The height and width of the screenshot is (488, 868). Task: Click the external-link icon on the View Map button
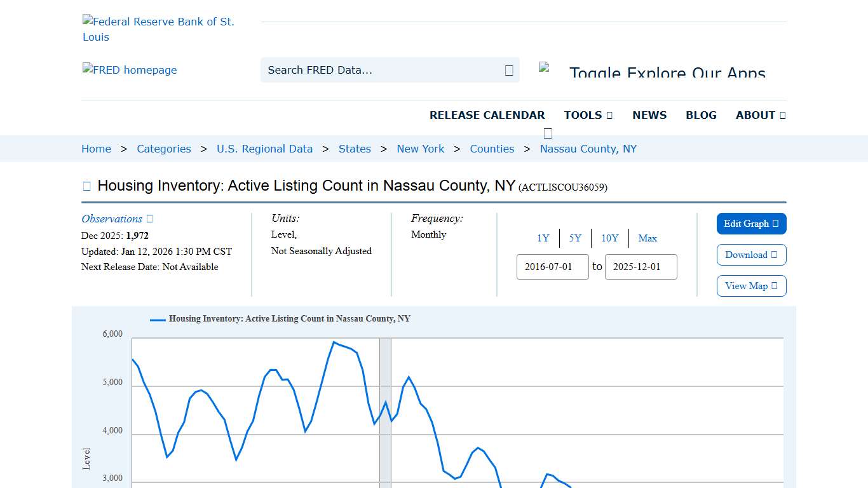773,286
